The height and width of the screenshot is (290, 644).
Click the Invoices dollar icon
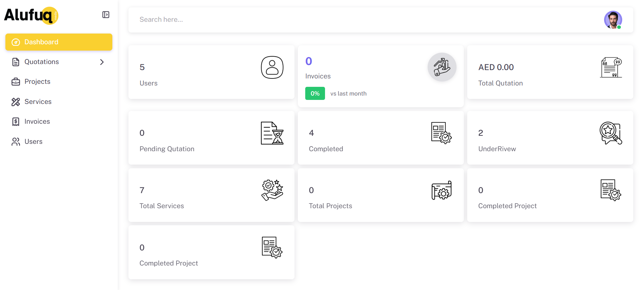(16, 121)
